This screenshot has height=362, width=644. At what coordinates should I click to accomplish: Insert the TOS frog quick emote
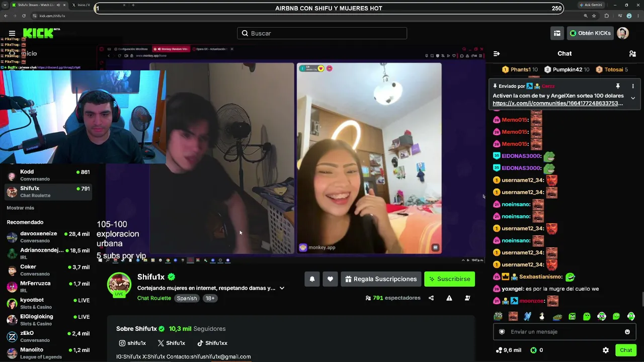[498, 316]
